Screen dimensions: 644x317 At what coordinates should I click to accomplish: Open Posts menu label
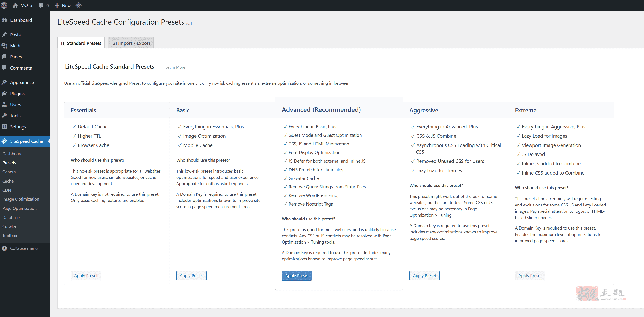point(15,35)
